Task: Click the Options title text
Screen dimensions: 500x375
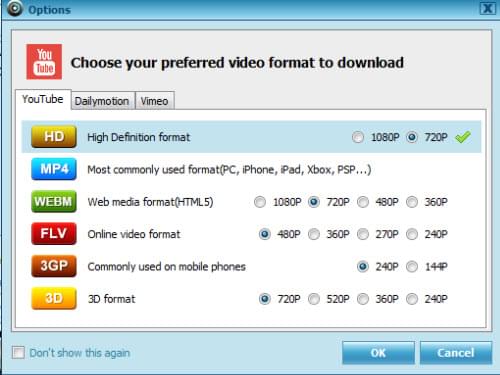Action: pyautogui.click(x=50, y=10)
